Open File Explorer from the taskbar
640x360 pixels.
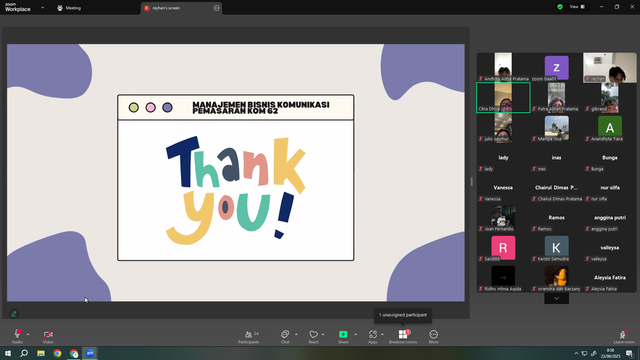tap(41, 353)
